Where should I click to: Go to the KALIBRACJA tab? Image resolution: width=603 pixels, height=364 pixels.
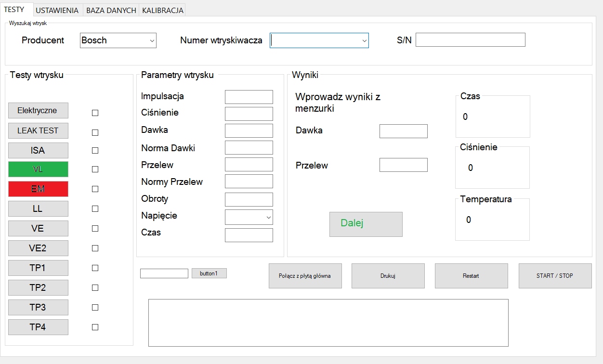162,10
